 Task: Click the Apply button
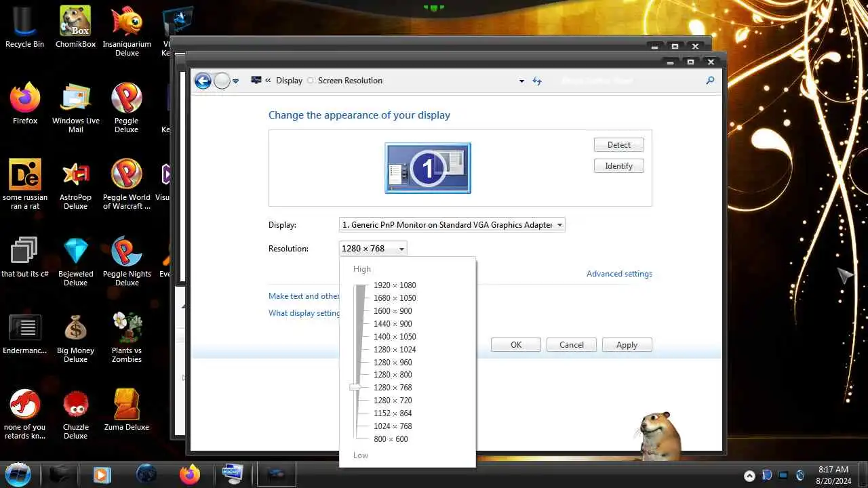pyautogui.click(x=627, y=345)
